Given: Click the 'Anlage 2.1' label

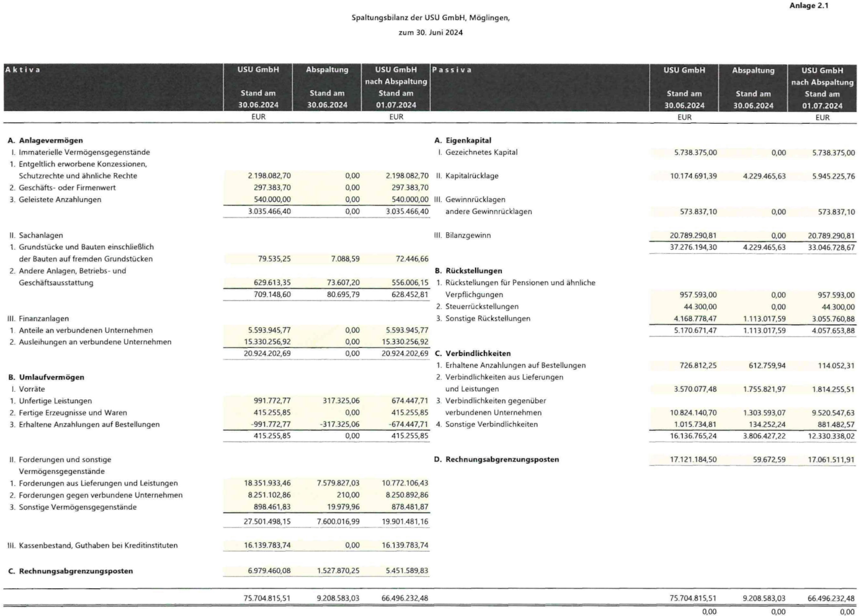Looking at the screenshot, I should [x=808, y=6].
